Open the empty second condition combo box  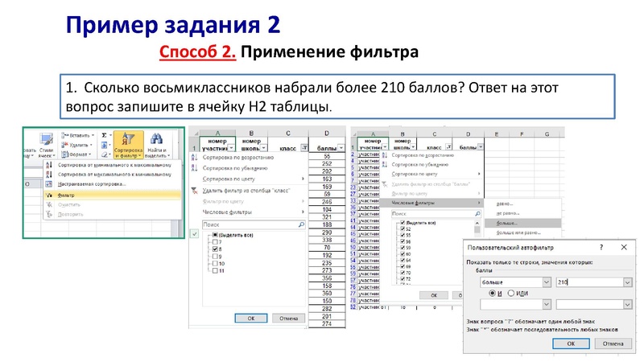(515, 304)
